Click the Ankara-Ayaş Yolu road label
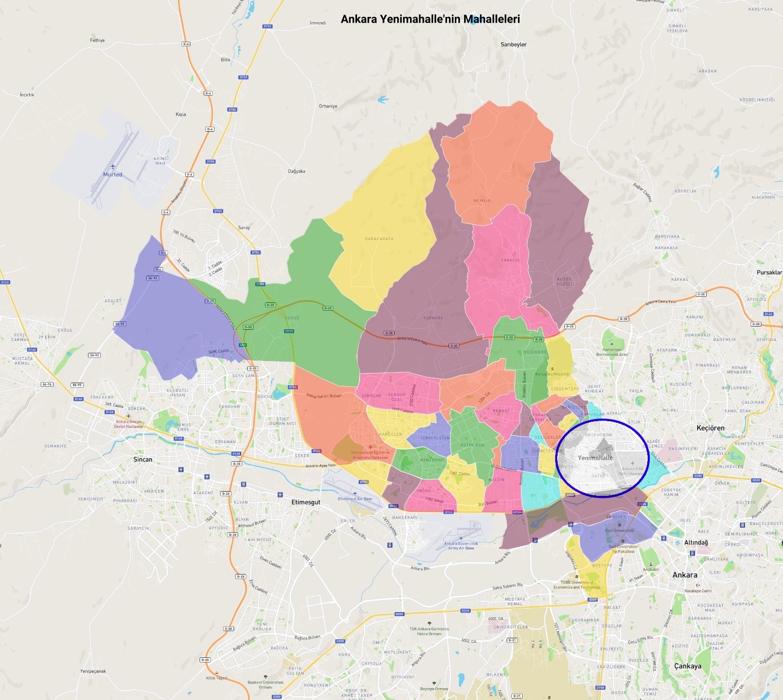The height and width of the screenshot is (700, 783). pos(320,465)
